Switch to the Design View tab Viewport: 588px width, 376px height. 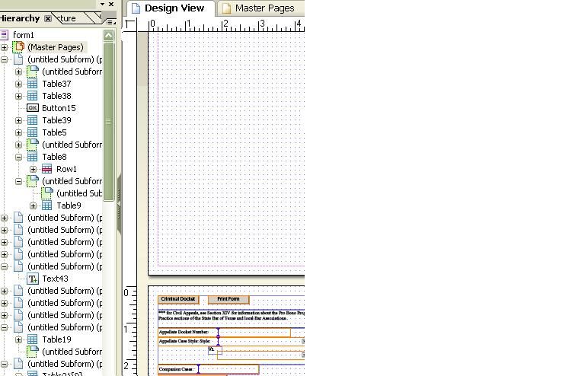click(x=171, y=8)
